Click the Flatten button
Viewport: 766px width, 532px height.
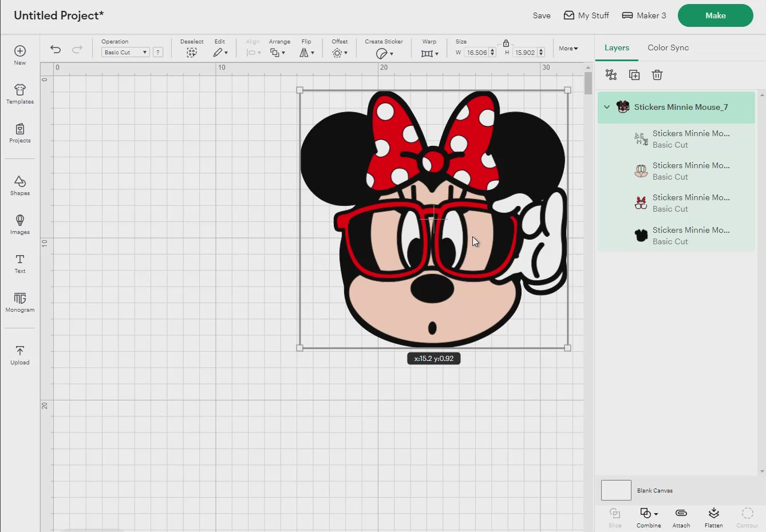tap(713, 517)
